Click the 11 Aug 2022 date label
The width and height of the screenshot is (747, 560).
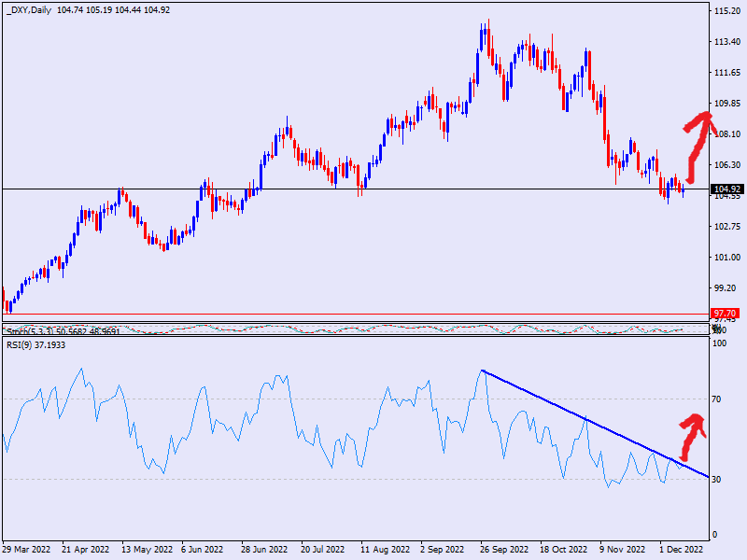pyautogui.click(x=385, y=549)
